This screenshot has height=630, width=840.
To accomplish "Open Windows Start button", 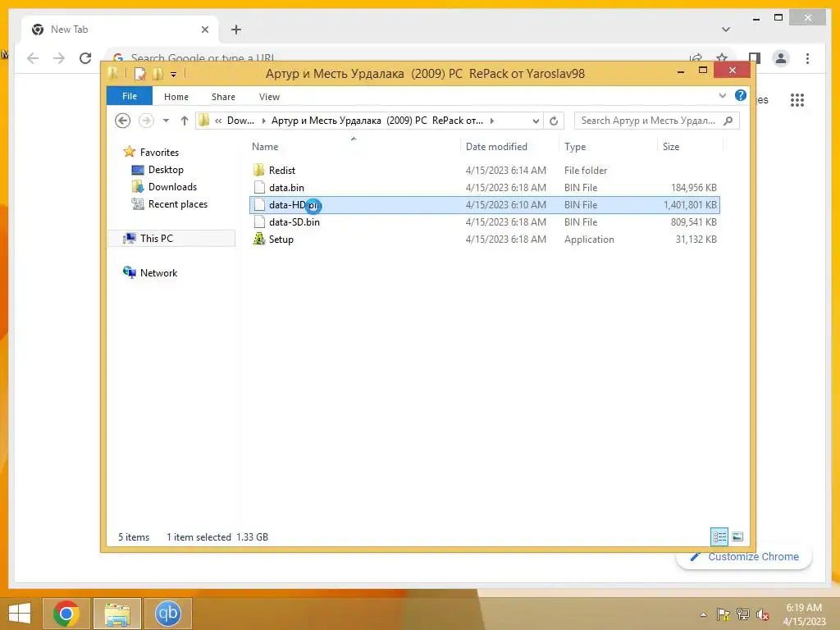I will [20, 614].
